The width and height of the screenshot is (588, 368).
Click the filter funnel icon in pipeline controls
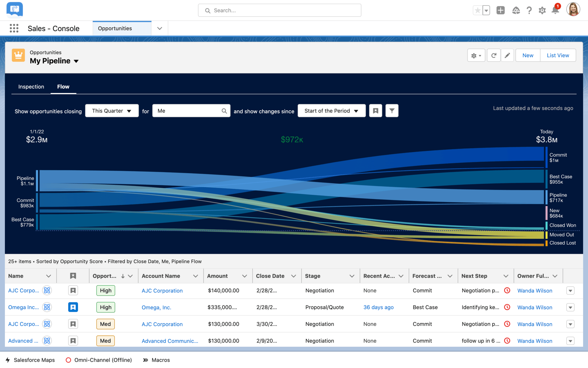[x=392, y=111]
